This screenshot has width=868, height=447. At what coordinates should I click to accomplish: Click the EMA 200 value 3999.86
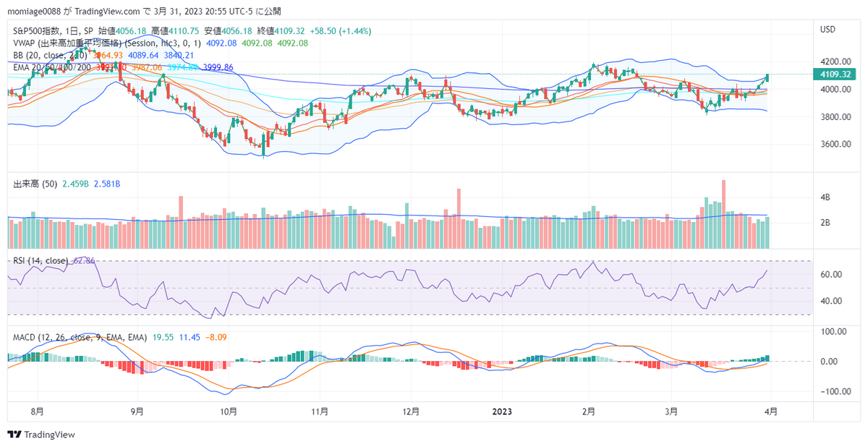tap(218, 67)
